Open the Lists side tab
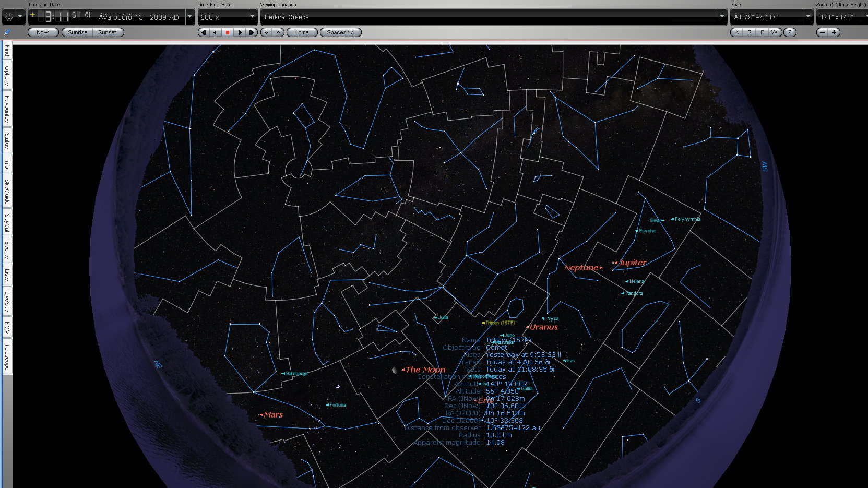The width and height of the screenshot is (868, 488). point(7,275)
